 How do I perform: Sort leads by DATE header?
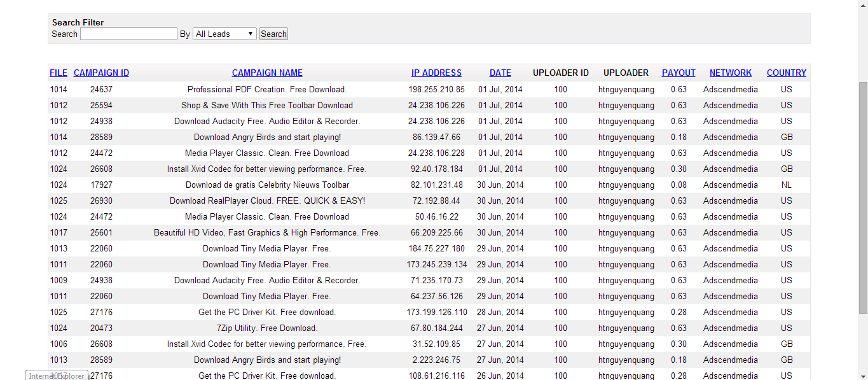(500, 73)
